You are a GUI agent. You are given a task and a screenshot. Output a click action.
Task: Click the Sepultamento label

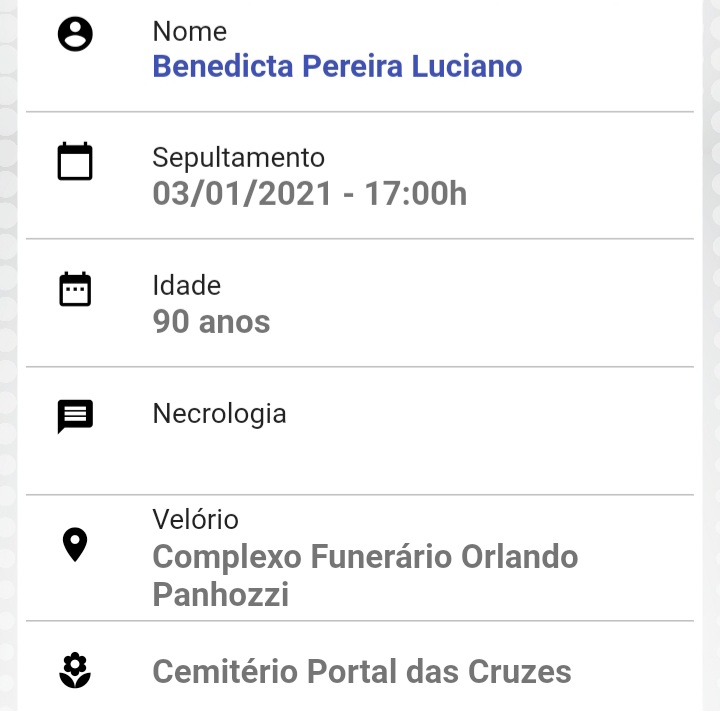tap(239, 158)
